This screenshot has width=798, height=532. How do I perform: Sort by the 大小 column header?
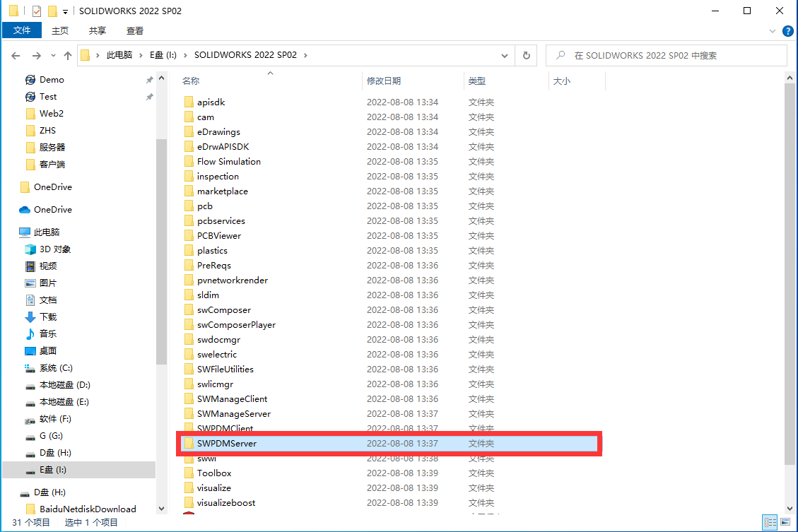pos(562,81)
